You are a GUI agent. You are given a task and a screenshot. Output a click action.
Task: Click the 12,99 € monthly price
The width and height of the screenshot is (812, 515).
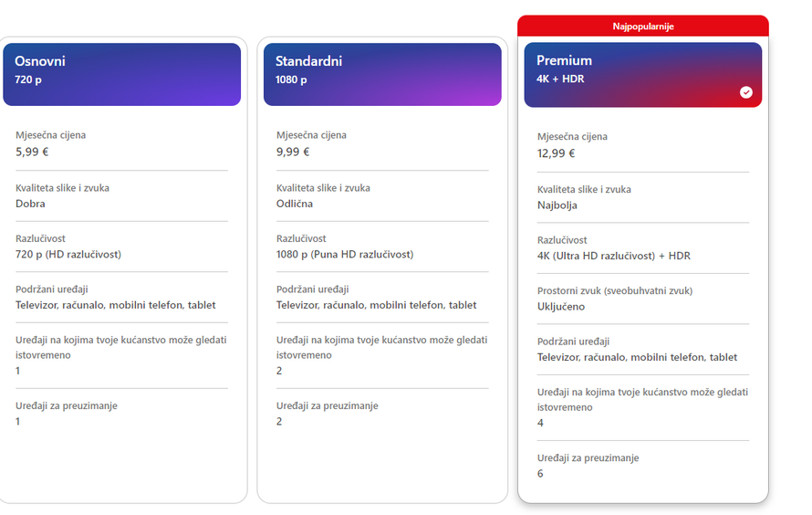tap(557, 153)
